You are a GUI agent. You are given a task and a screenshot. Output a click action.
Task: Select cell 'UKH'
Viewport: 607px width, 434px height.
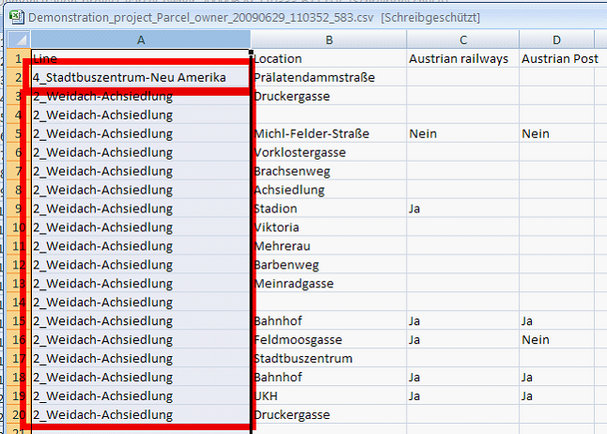coord(329,396)
